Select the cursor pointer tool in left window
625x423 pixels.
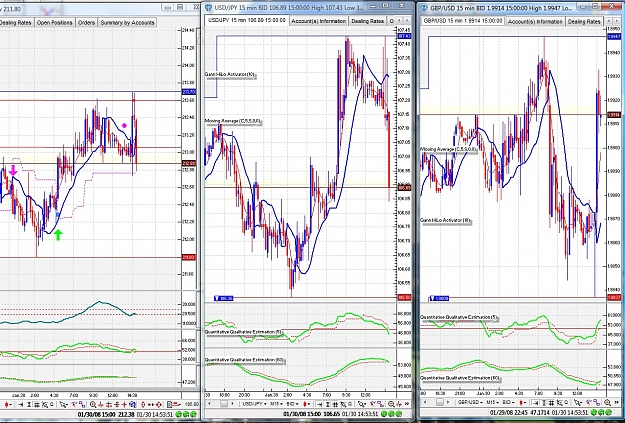click(64, 405)
